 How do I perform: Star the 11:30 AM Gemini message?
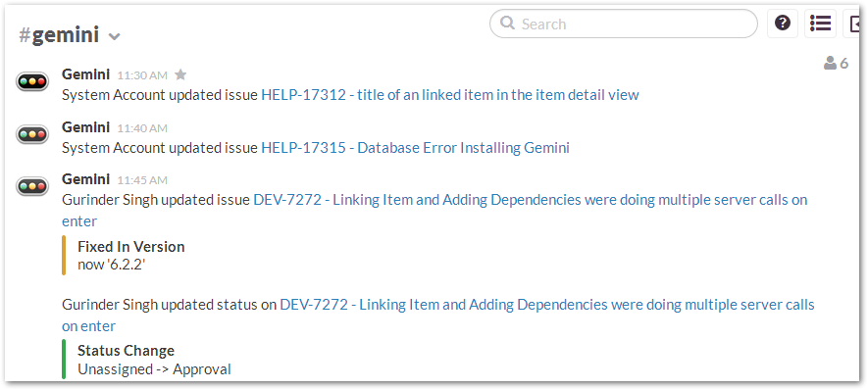click(x=180, y=74)
